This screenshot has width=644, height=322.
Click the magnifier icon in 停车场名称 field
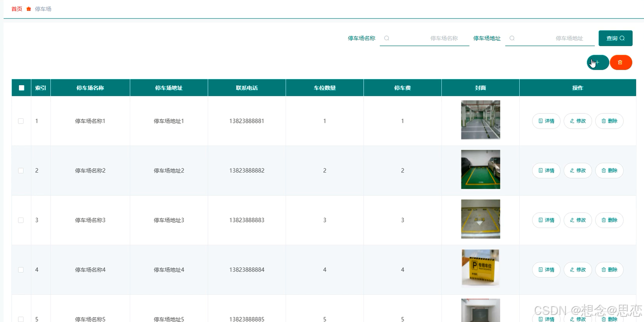386,38
